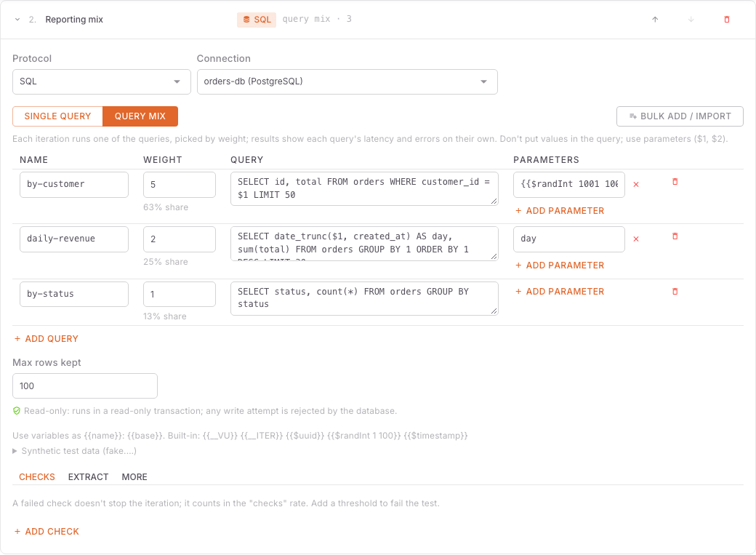Edit the by-status name field
The height and width of the screenshot is (555, 756).
click(74, 294)
